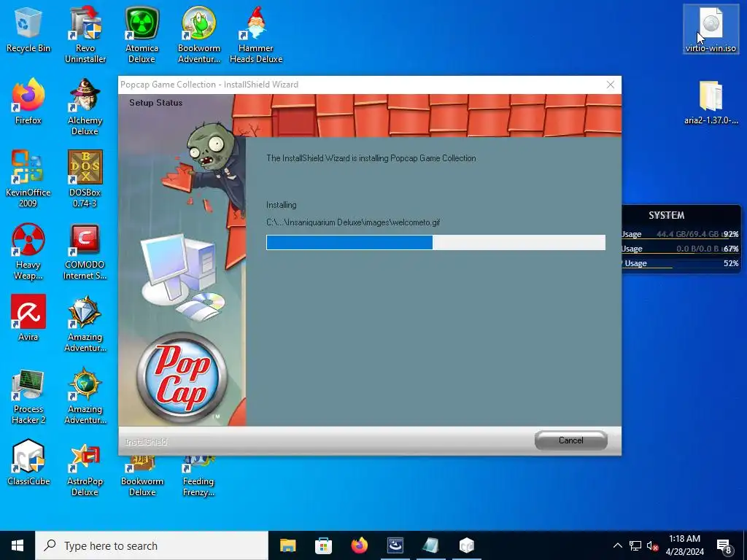The width and height of the screenshot is (747, 560).
Task: Click the 'Installing' status label
Action: 281,205
